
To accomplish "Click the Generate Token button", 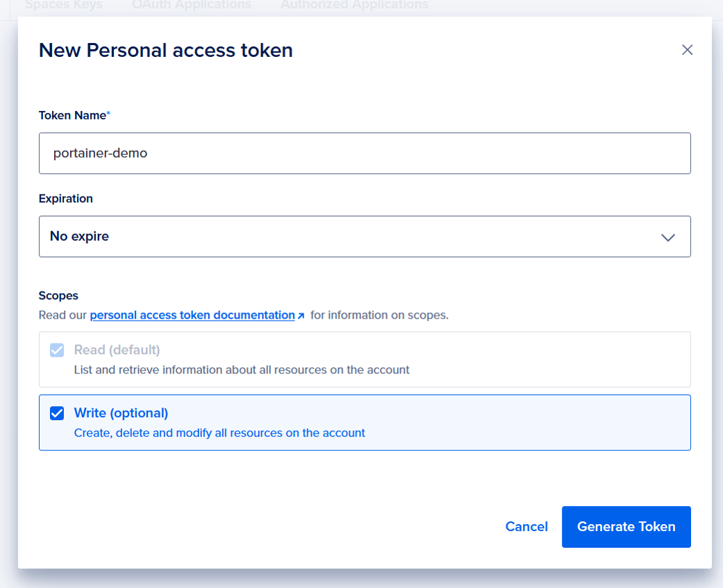I will point(626,527).
